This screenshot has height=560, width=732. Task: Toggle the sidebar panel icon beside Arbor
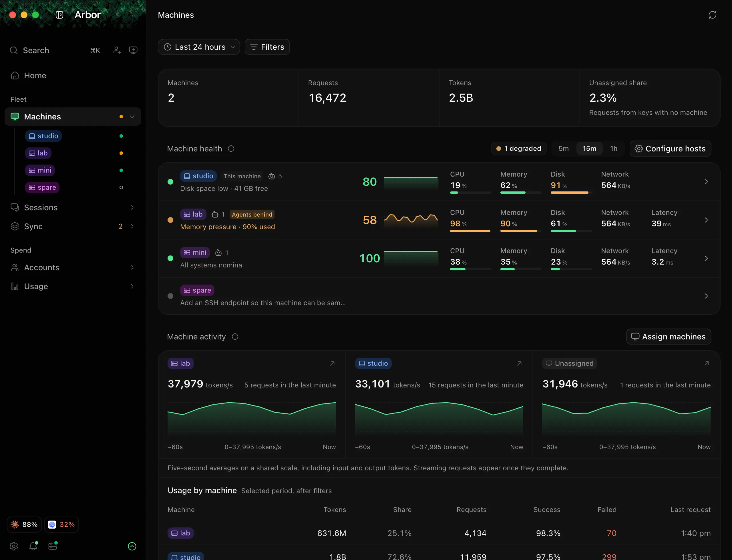click(x=59, y=15)
